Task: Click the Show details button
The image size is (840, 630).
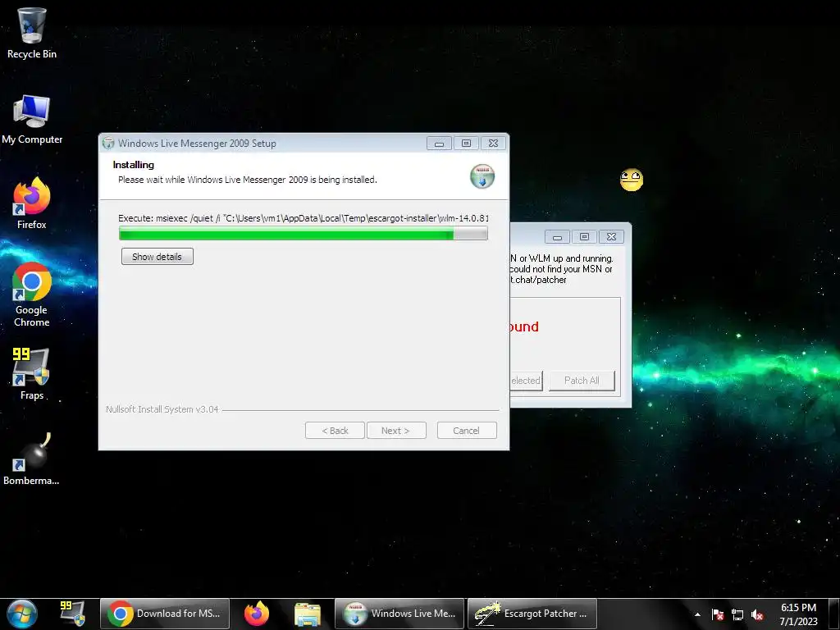Action: pyautogui.click(x=157, y=257)
